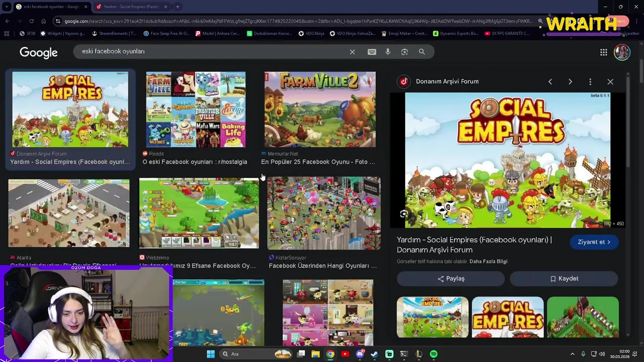Viewport: 644px width, 362px height.
Task: Open the bookmarks apps grid icon
Action: [6, 34]
